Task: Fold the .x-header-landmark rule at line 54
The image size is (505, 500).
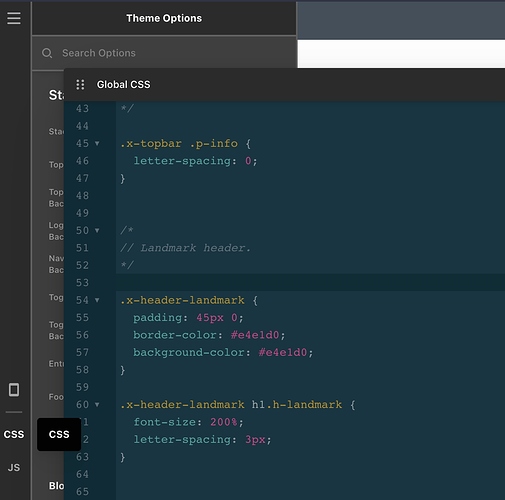Action: (x=97, y=300)
